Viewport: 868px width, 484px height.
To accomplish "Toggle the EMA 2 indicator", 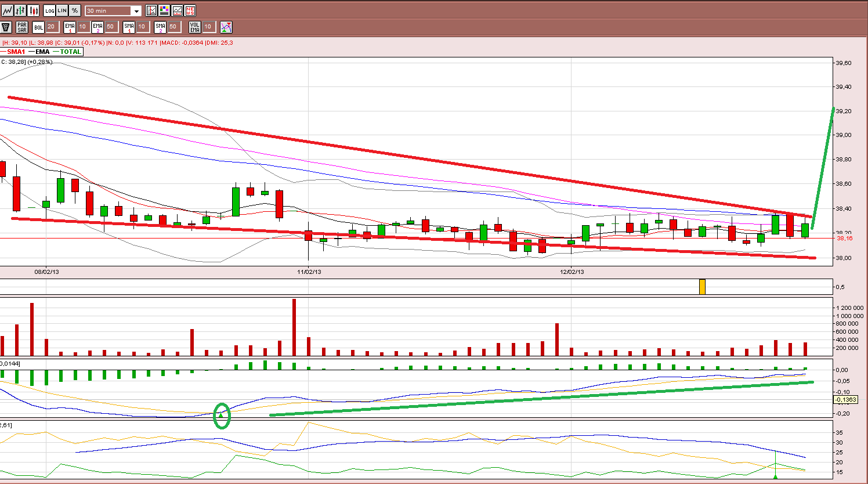I will click(97, 27).
